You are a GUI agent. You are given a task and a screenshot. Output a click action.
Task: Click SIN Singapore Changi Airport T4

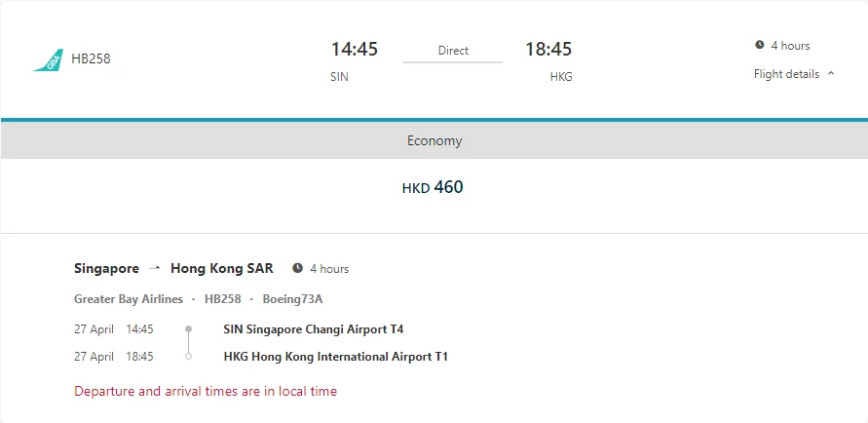(314, 329)
